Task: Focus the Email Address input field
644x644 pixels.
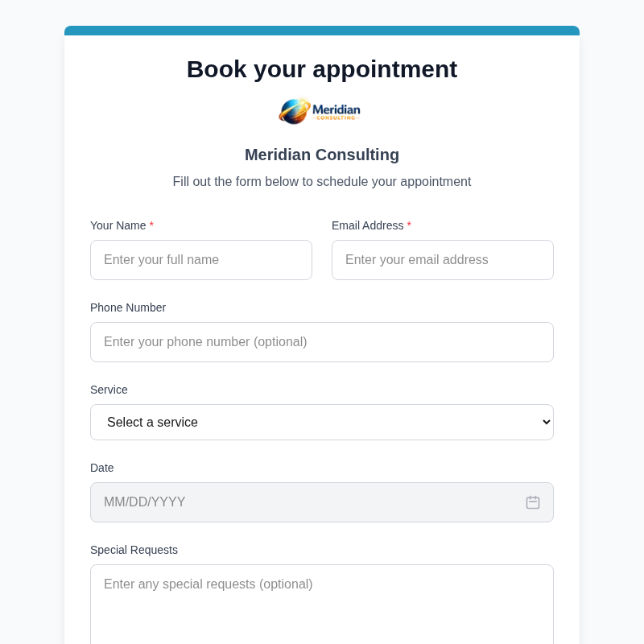Action: pos(443,260)
